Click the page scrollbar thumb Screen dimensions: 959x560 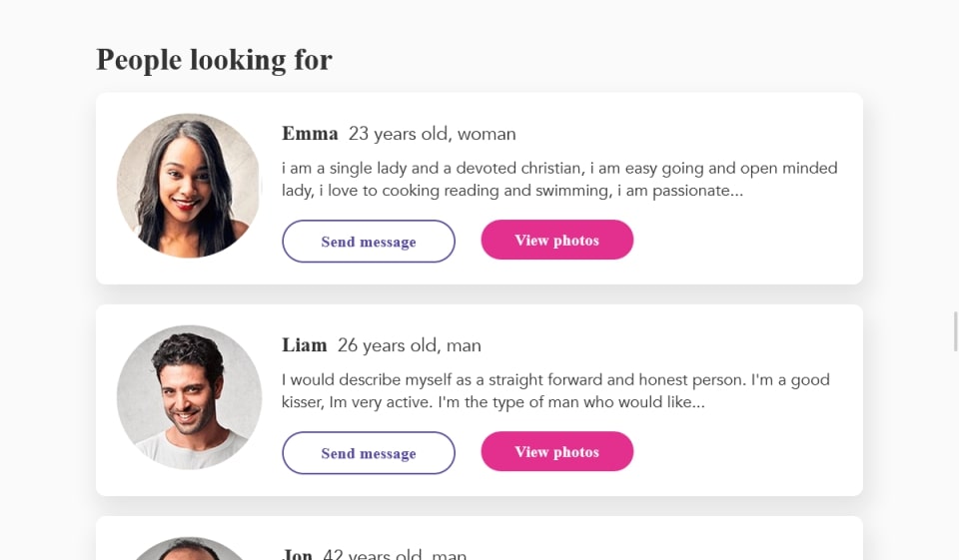(956, 331)
